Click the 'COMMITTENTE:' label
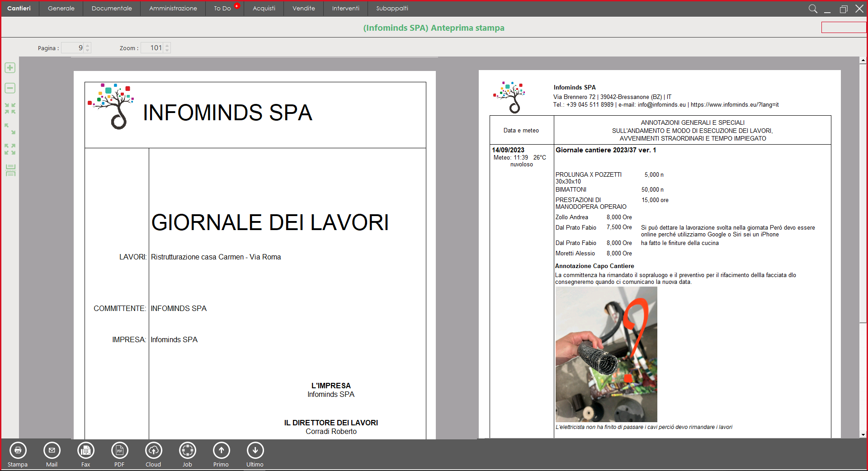This screenshot has width=868, height=471. (x=119, y=308)
